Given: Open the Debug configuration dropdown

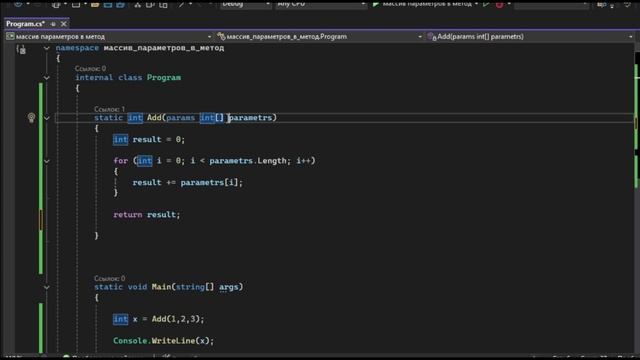Looking at the screenshot, I should click(245, 4).
